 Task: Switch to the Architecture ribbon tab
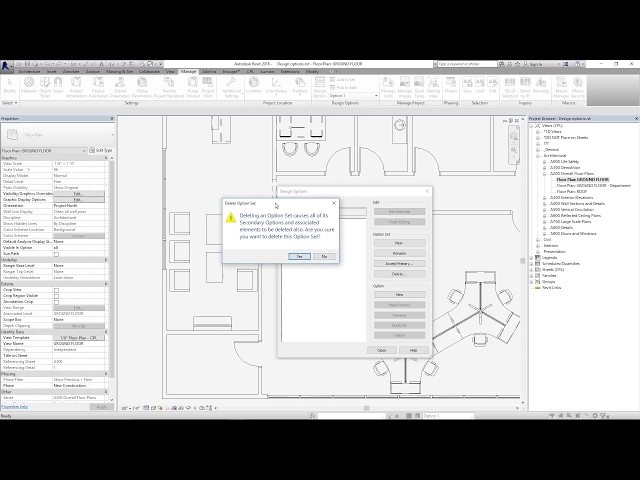click(29, 71)
